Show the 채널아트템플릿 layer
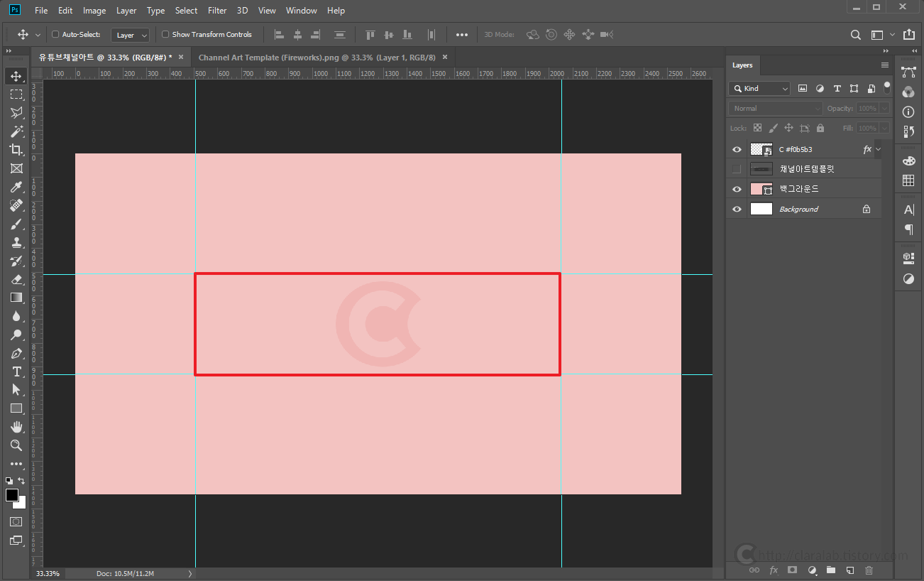This screenshot has width=924, height=581. (737, 169)
